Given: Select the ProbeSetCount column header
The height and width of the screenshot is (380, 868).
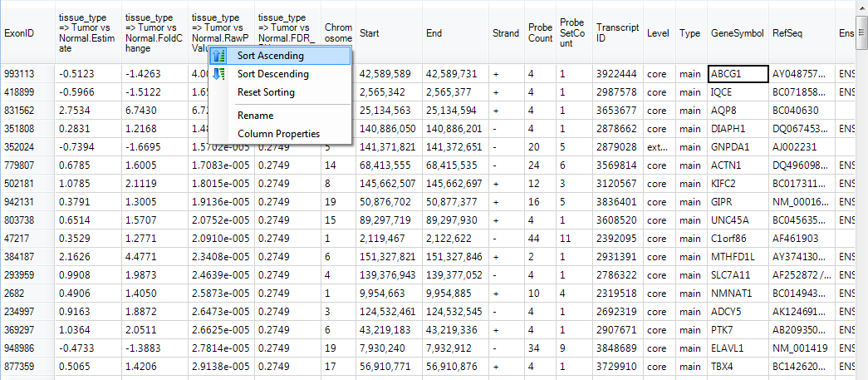Looking at the screenshot, I should tap(574, 33).
